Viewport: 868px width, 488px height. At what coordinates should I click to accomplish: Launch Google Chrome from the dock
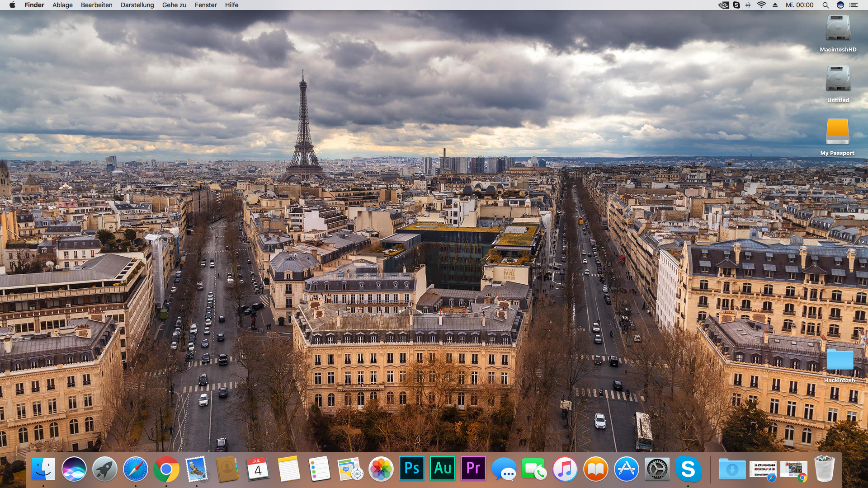pos(166,469)
